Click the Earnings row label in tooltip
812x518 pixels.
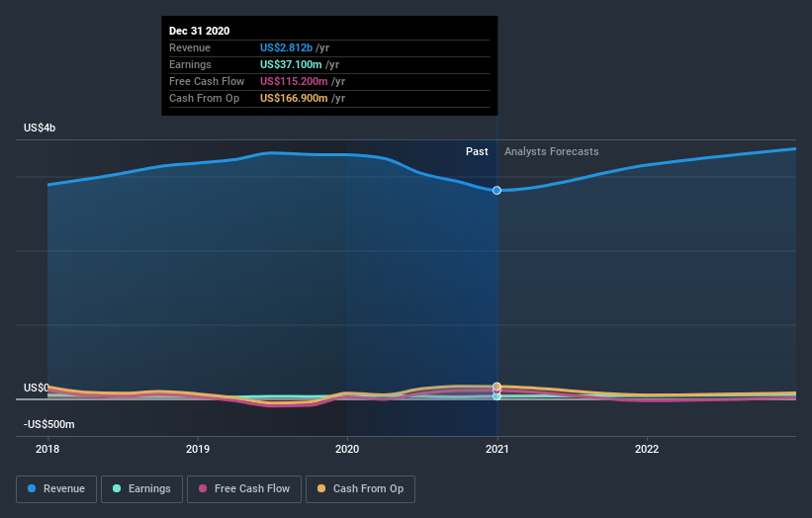pos(190,64)
